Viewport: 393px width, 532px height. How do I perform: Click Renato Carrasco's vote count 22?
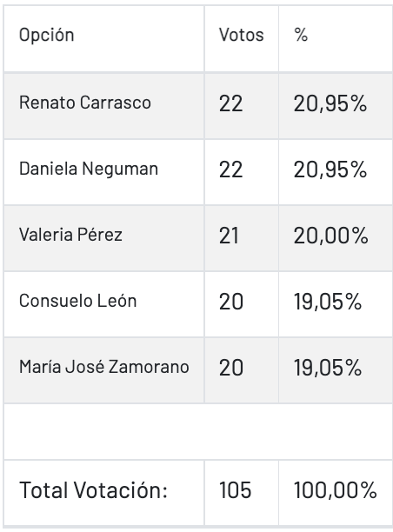coord(230,103)
